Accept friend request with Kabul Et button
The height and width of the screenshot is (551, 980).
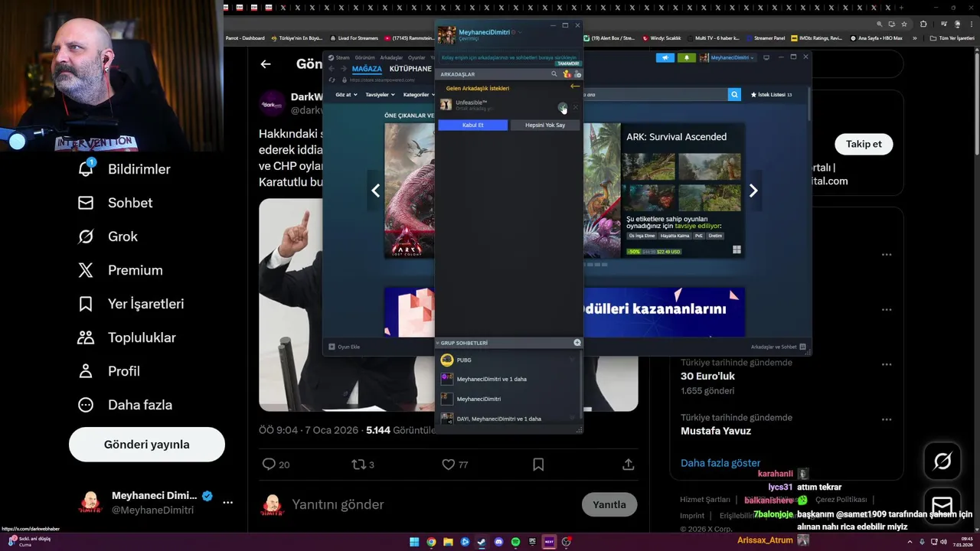coord(472,125)
